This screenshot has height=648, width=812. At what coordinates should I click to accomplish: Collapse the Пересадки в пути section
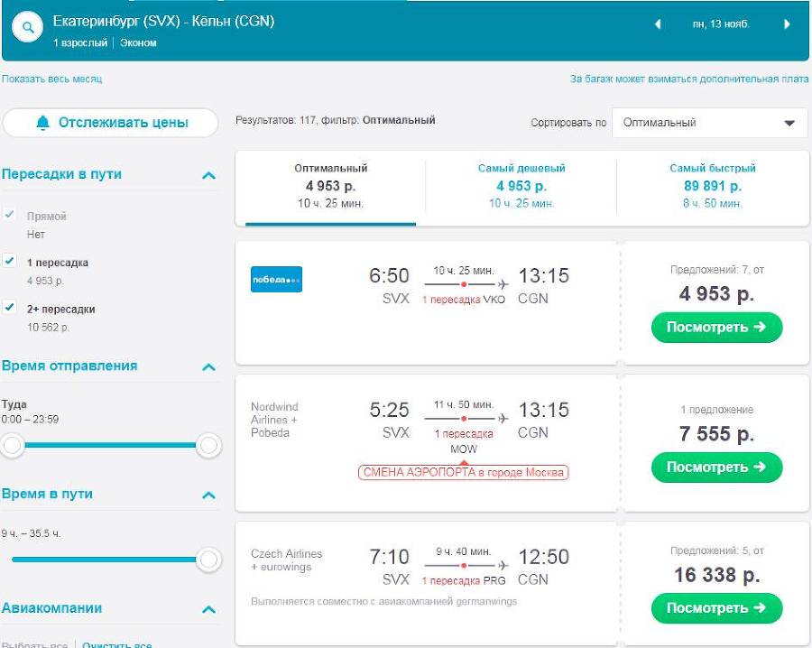click(x=208, y=175)
